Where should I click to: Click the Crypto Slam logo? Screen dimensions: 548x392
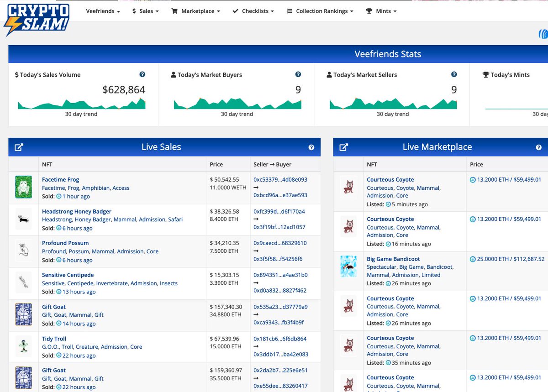[37, 20]
